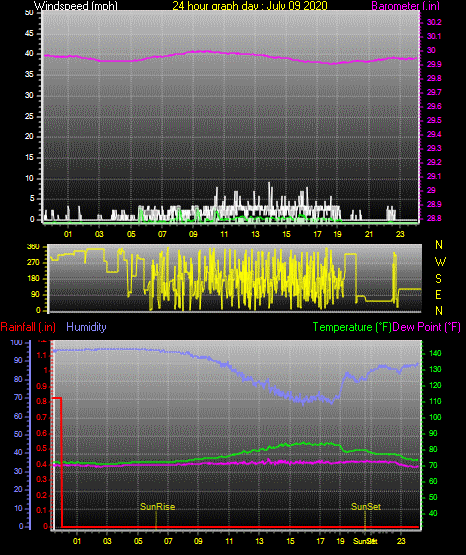The image size is (466, 555).
Task: Click hour '11' under the humidity chart
Action: 229,541
